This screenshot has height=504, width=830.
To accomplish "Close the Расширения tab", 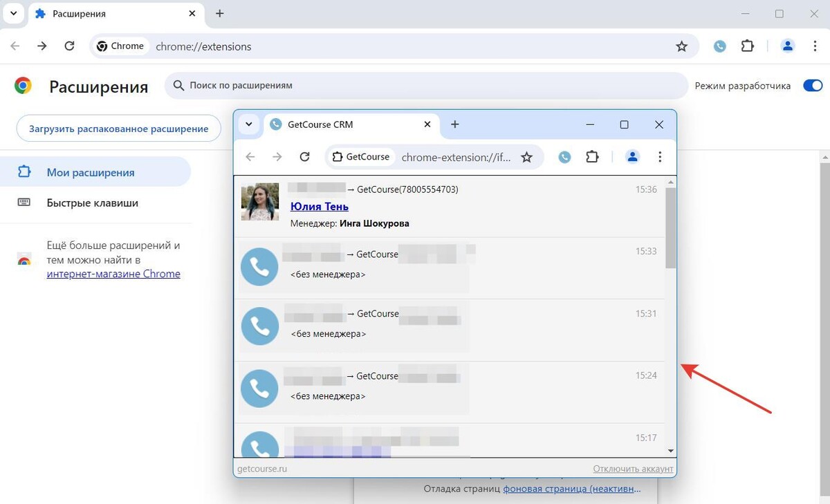I will point(192,13).
